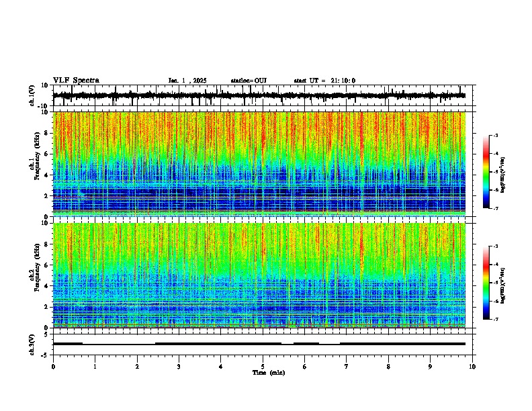
Task: Click the "6" kHz tick of ch.1 spectrogram
Action: (46, 154)
